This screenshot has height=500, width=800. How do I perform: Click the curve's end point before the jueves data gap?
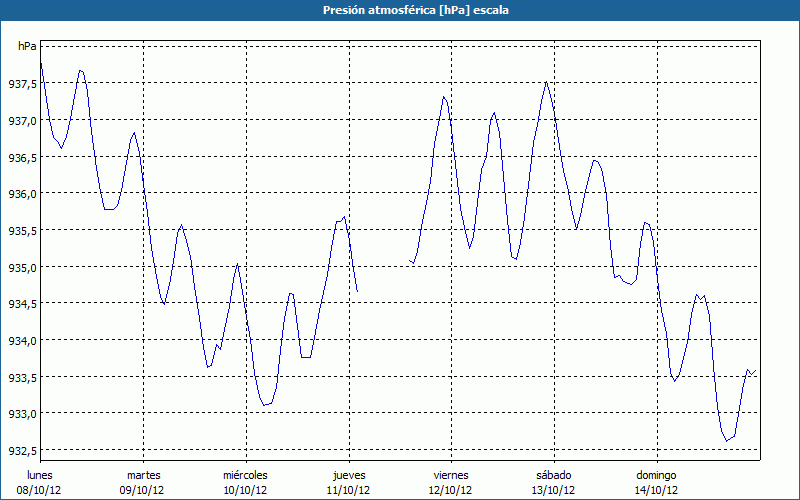(357, 292)
